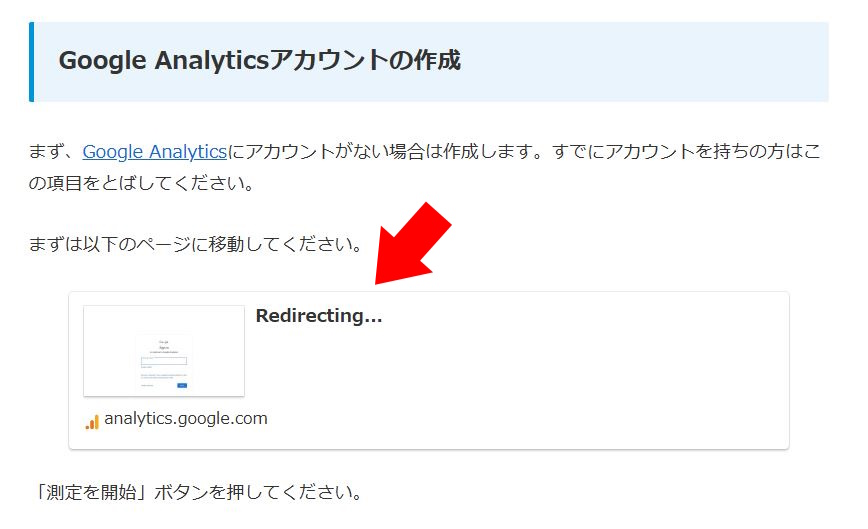The image size is (868, 529).
Task: Click the orange Analytics bar-chart favicon
Action: tap(92, 422)
